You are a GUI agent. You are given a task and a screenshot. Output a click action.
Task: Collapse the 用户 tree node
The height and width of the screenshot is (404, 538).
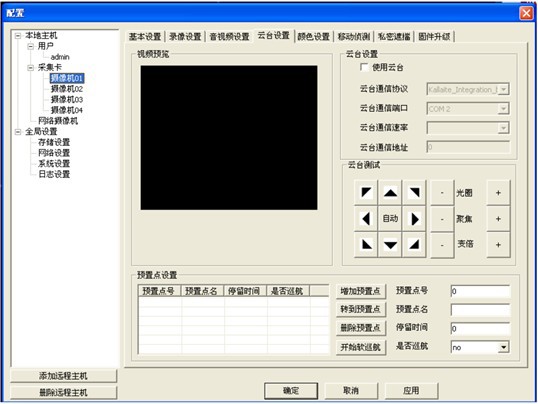click(31, 46)
